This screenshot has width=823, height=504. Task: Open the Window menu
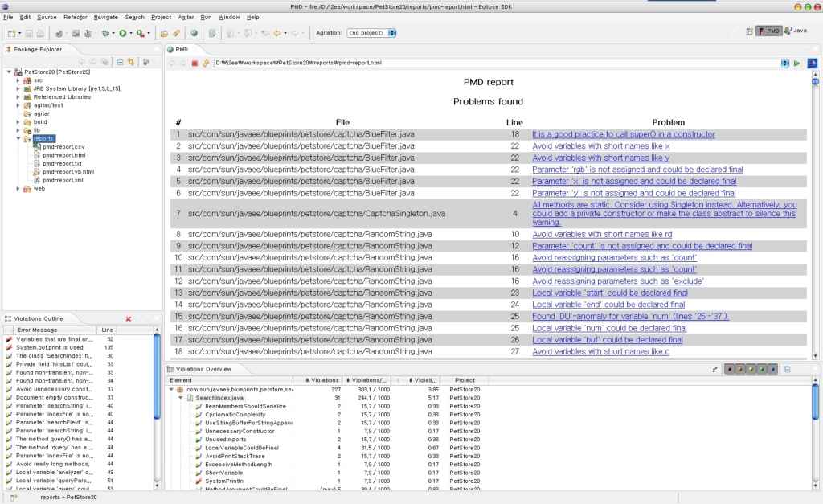[229, 18]
